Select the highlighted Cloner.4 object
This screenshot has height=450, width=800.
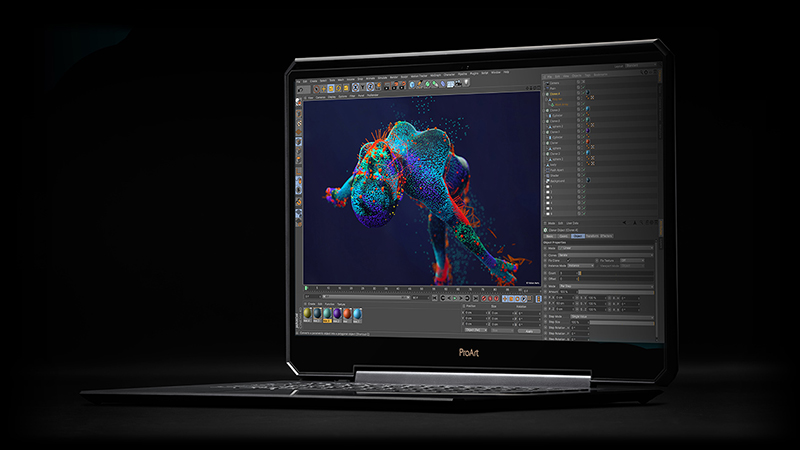[x=555, y=94]
